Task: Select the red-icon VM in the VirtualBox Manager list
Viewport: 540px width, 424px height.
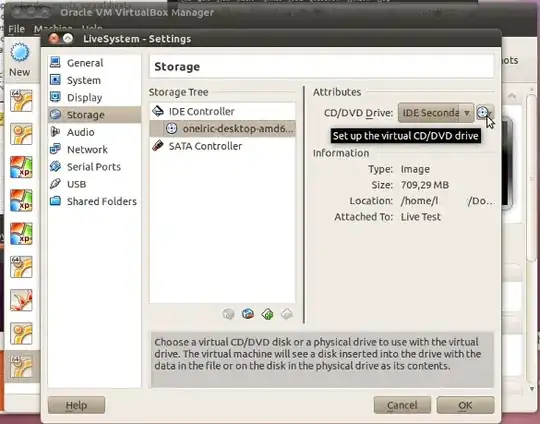Action: (21, 300)
